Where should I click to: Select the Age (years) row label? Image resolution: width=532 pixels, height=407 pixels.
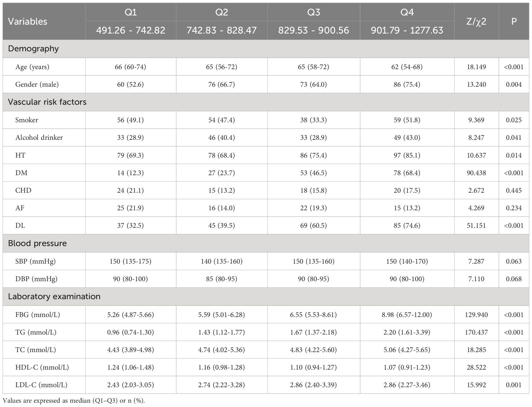coord(32,67)
